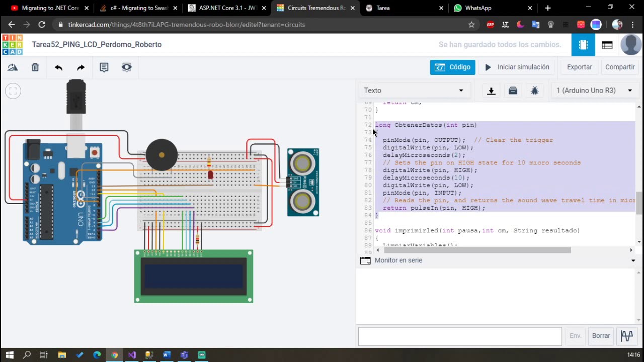Click the Exportar button
This screenshot has width=644, height=362.
pyautogui.click(x=580, y=67)
